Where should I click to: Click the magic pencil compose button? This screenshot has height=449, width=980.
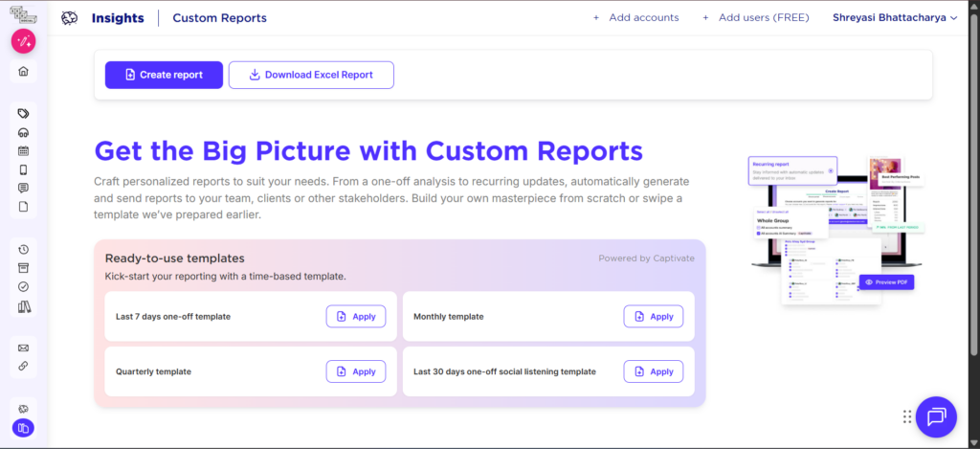point(23,42)
